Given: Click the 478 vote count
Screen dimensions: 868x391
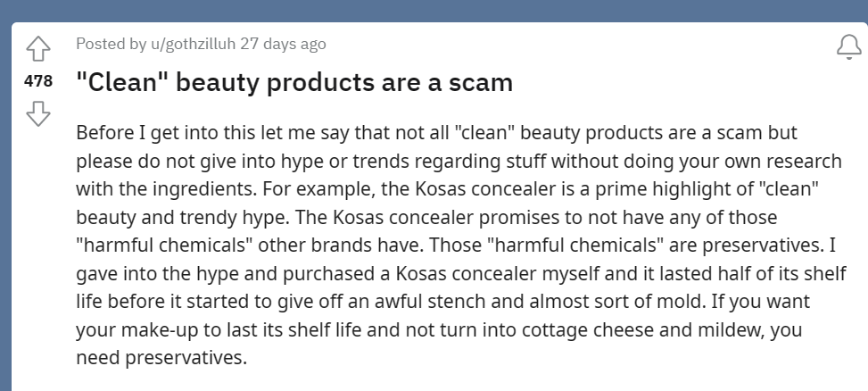Looking at the screenshot, I should pos(38,81).
